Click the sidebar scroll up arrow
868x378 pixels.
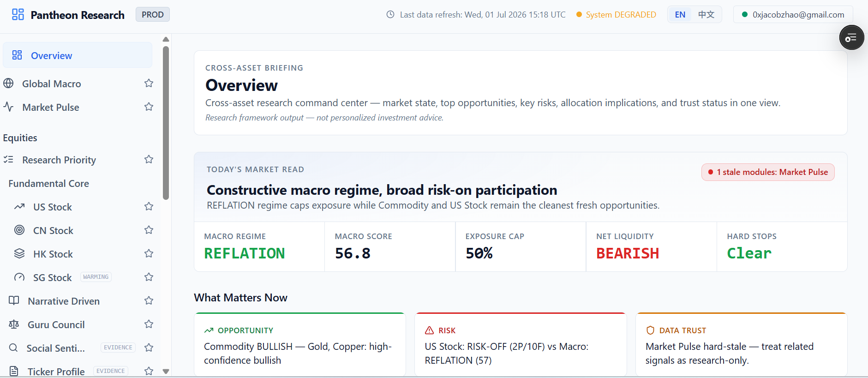pos(166,39)
